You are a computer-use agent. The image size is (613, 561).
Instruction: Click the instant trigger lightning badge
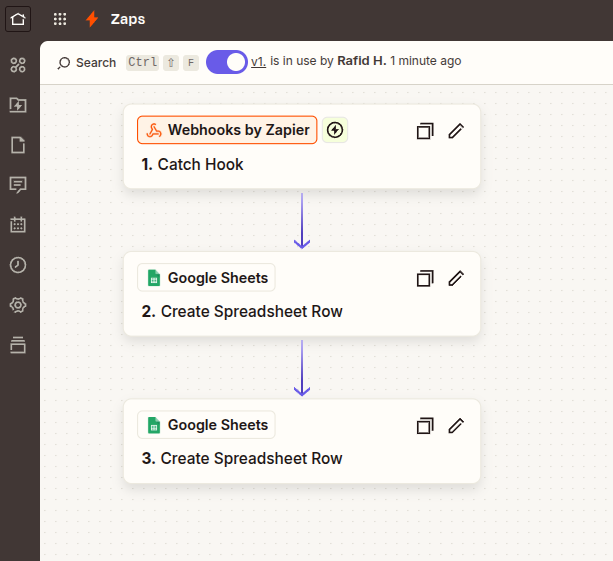click(335, 130)
